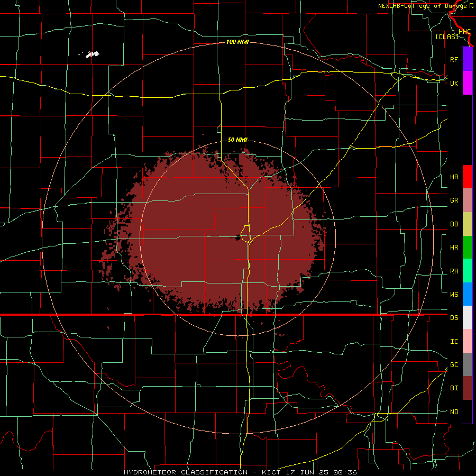Click the [CLAS] label
Viewport: 476px width, 476px height.
click(447, 36)
